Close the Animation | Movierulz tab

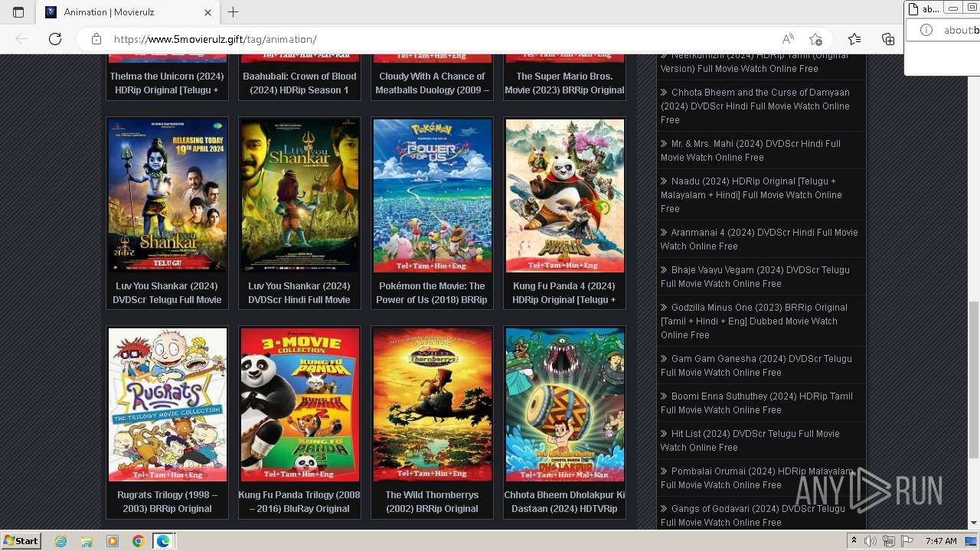pos(208,12)
